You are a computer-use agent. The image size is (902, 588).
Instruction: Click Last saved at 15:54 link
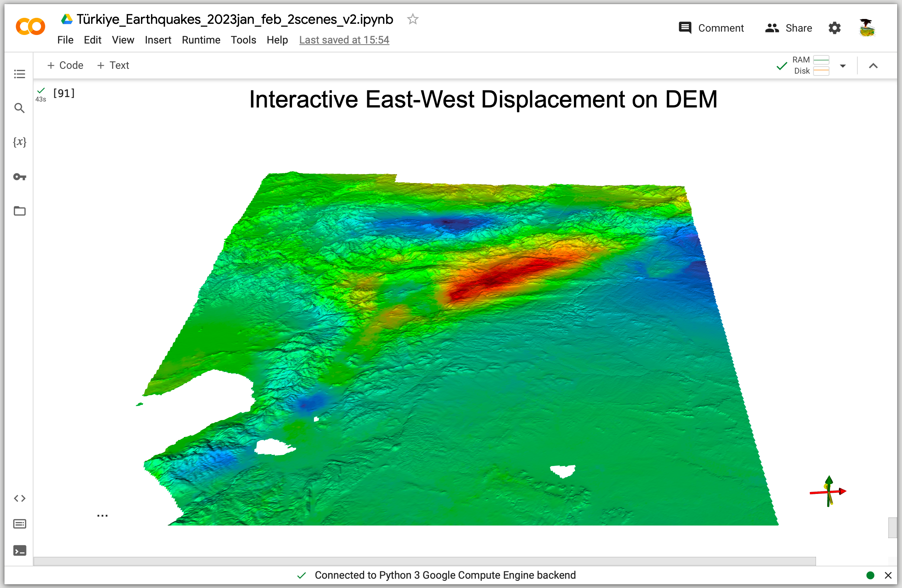click(344, 40)
